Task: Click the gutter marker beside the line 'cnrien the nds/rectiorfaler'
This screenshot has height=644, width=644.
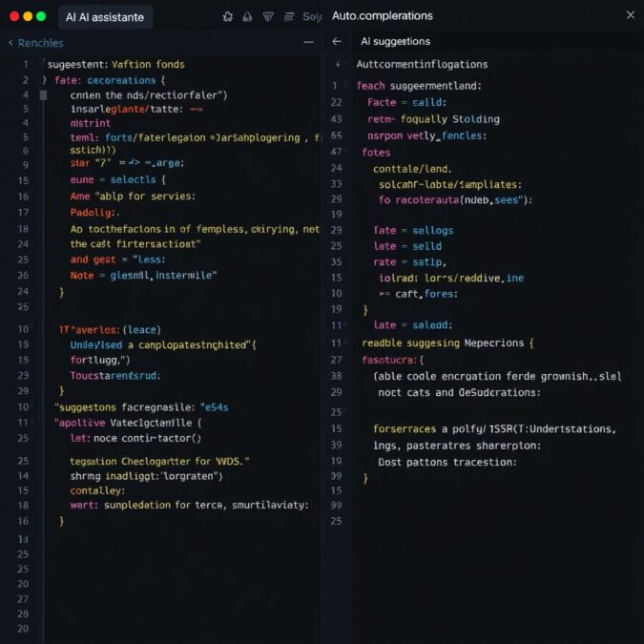Action: pyautogui.click(x=43, y=95)
